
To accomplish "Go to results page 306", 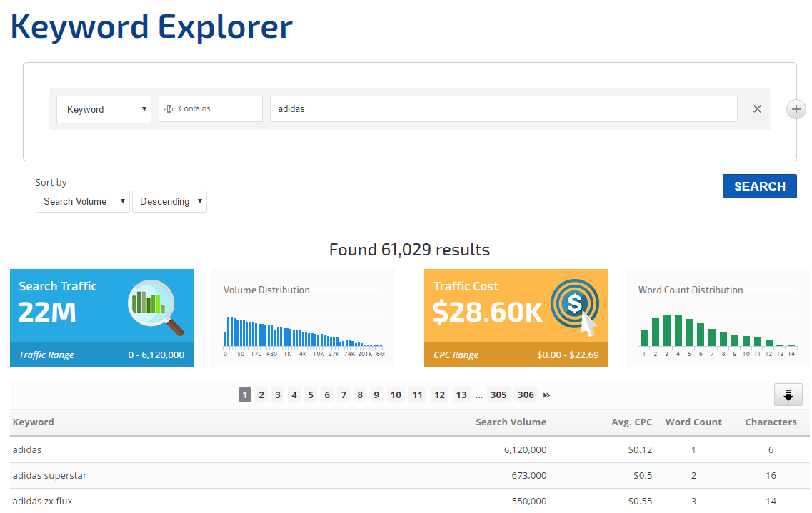I will tap(526, 395).
